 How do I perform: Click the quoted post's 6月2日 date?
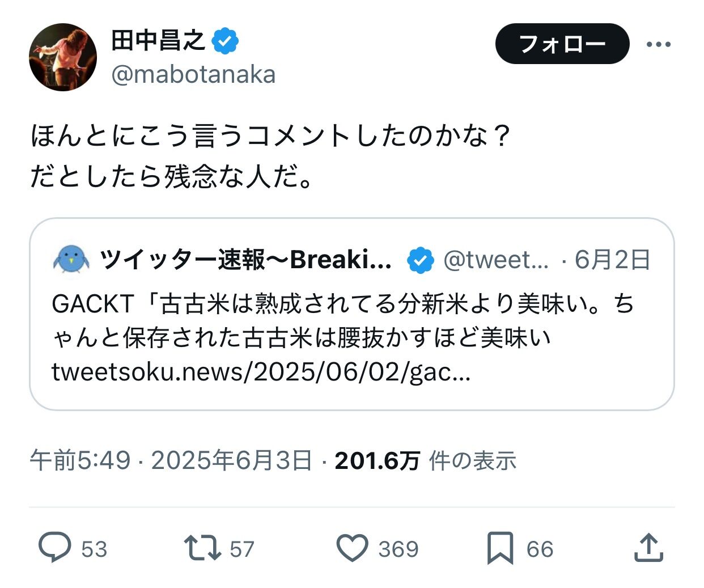pyautogui.click(x=612, y=260)
